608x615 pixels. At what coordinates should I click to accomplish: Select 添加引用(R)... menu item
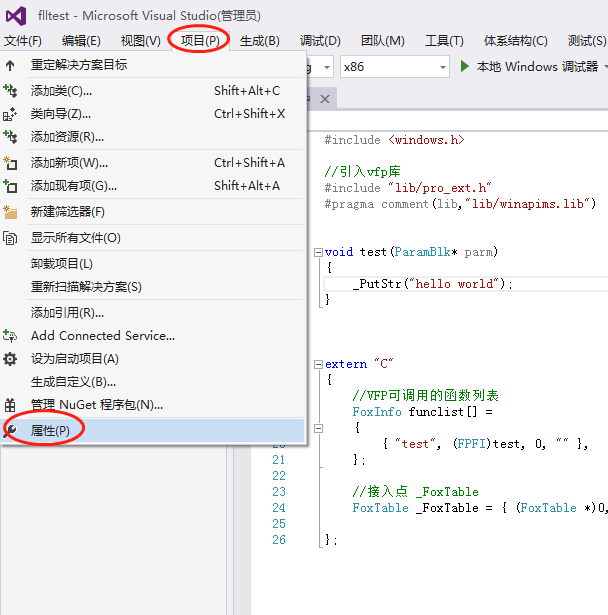pos(153,313)
